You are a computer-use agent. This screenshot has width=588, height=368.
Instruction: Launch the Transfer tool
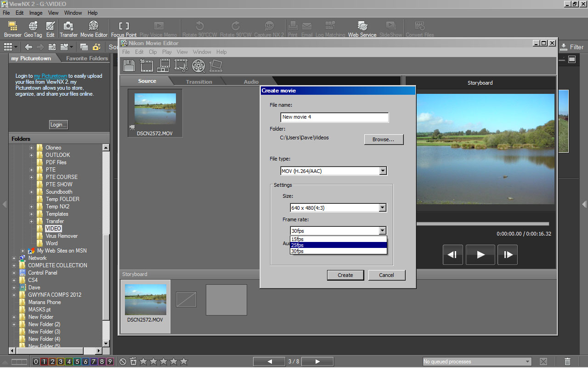[68, 29]
